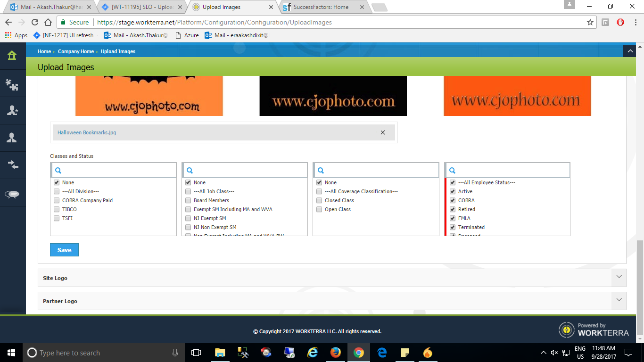Open a new Chrome tab
Image resolution: width=644 pixels, height=362 pixels.
pos(380,7)
